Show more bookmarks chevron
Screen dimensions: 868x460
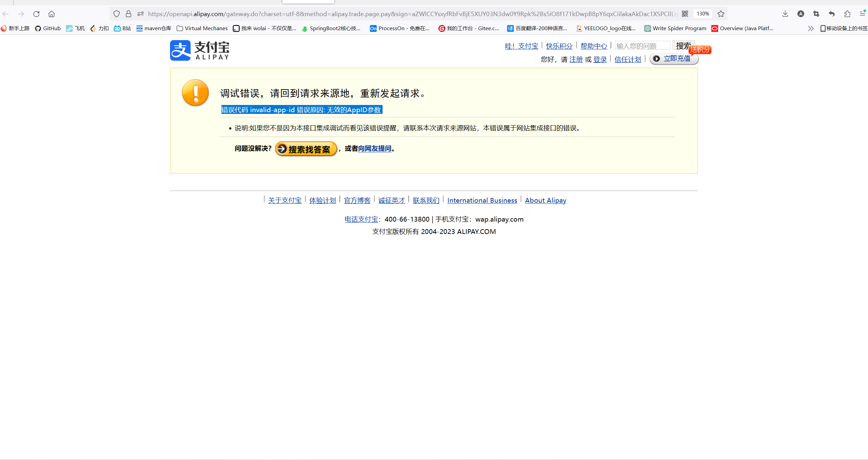[811, 28]
